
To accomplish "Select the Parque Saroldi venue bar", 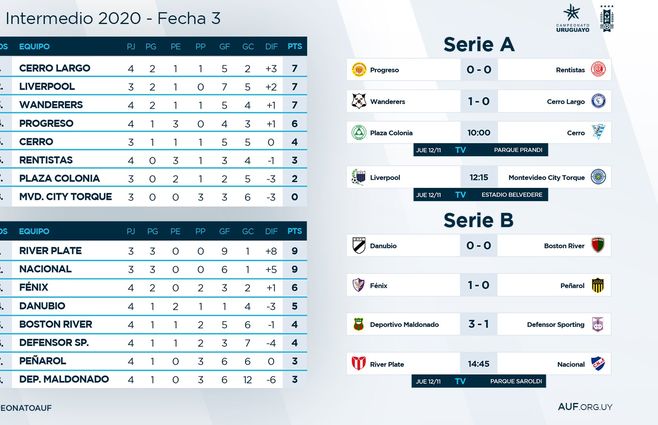I will point(479,381).
